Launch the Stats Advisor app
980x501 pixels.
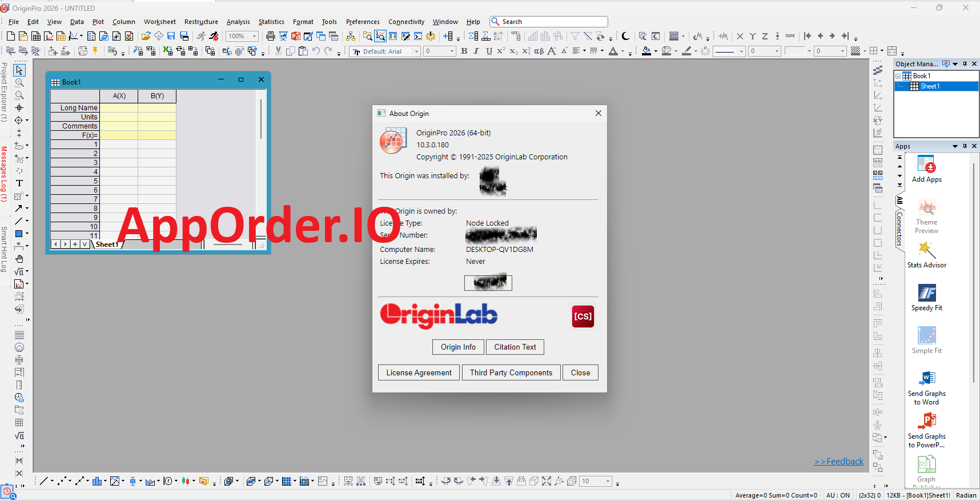pos(926,255)
